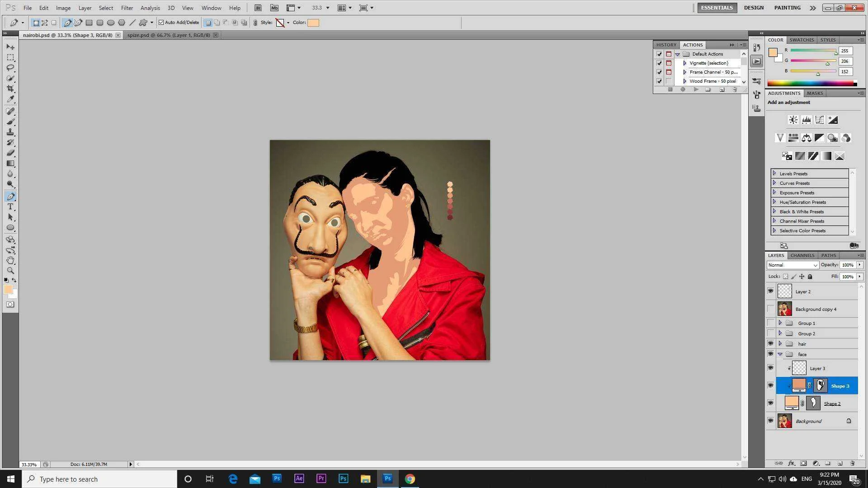
Task: Select the Pen tool in toolbox
Action: tap(10, 197)
